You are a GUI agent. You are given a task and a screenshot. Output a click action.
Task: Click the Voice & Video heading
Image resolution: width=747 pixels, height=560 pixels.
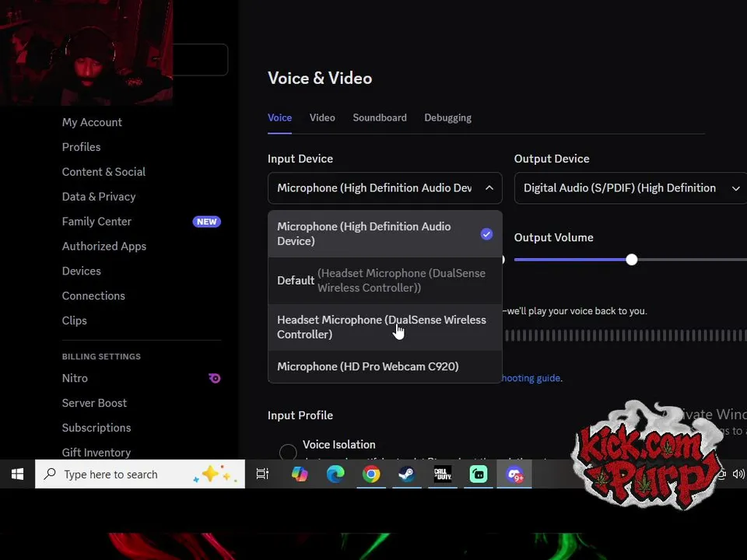(320, 78)
